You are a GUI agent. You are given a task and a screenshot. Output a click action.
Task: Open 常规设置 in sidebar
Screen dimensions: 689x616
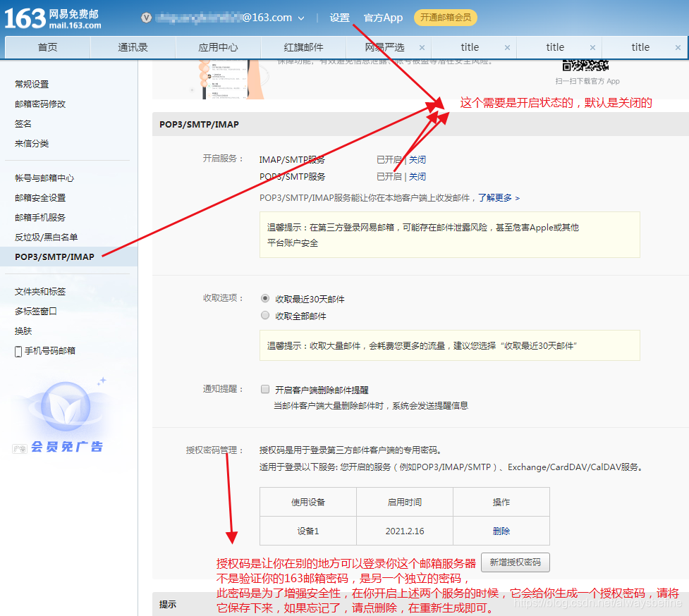(x=32, y=84)
